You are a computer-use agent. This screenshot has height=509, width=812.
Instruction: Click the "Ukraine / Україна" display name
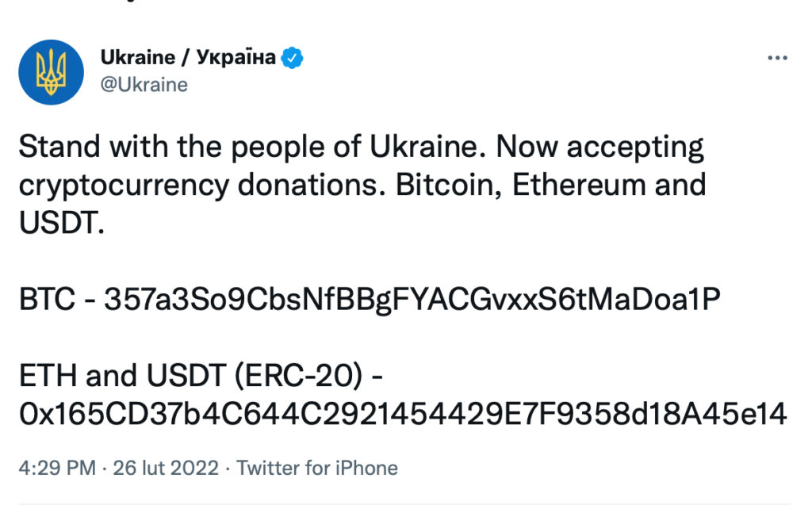188,57
